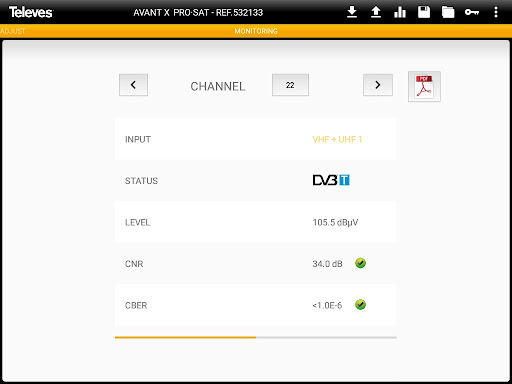Tap the download arrow icon in header
Screen dimensions: 512x384
[x=352, y=12]
